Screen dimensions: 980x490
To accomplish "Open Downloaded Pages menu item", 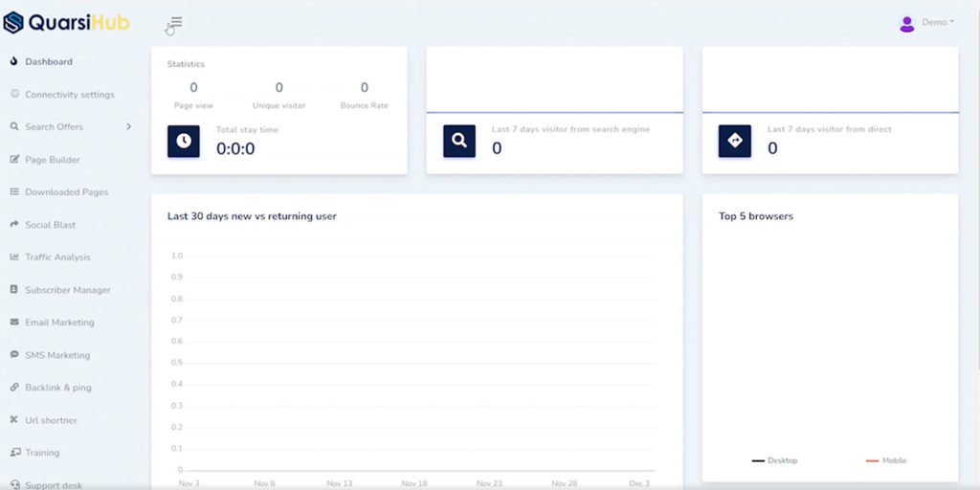I will [66, 192].
